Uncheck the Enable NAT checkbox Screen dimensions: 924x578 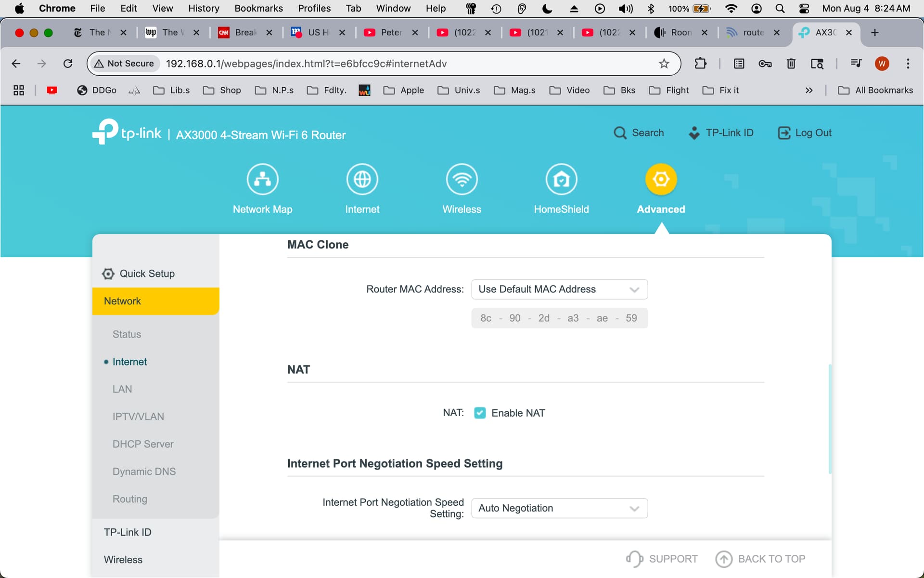pos(480,413)
